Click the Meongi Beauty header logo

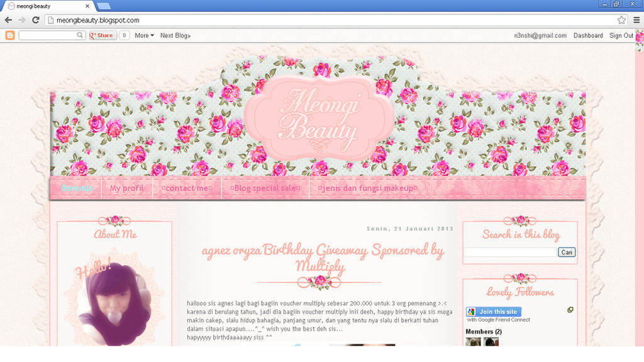(319, 119)
